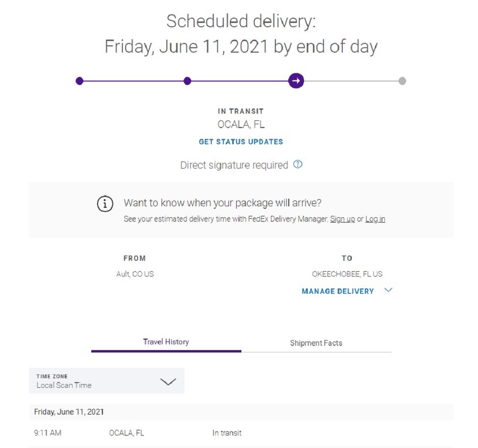Click the first progress tracker dot
The image size is (478, 448).
click(x=79, y=81)
